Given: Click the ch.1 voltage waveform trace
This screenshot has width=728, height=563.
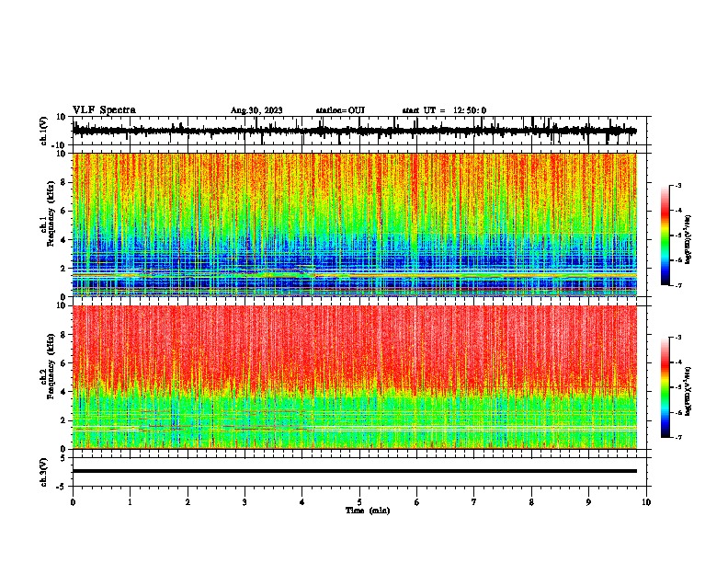Looking at the screenshot, I should tap(354, 131).
